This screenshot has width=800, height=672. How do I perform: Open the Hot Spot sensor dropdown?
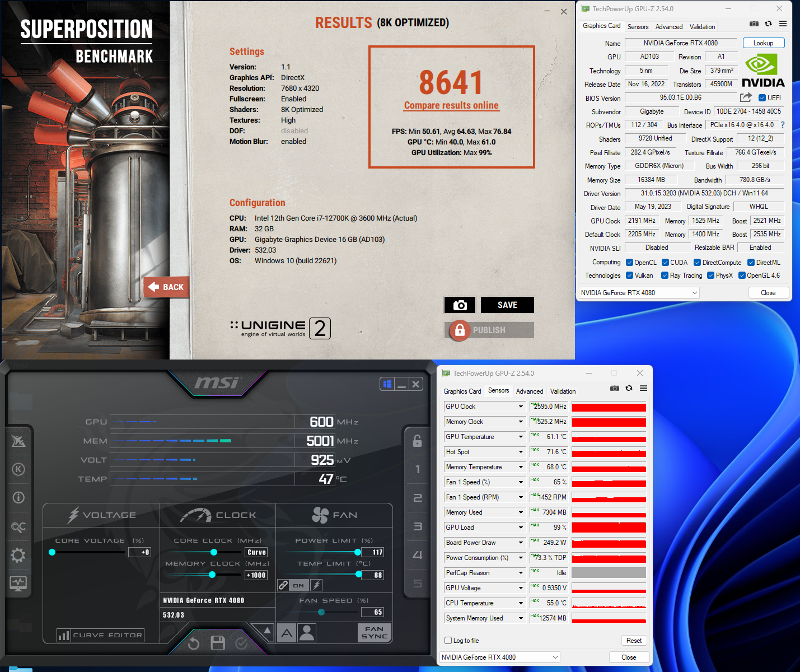coord(521,452)
